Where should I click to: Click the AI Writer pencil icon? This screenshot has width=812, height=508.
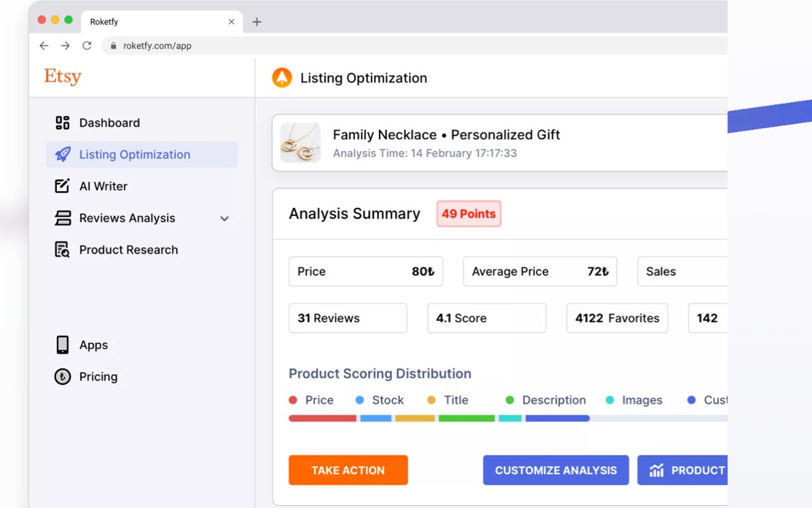pos(62,186)
